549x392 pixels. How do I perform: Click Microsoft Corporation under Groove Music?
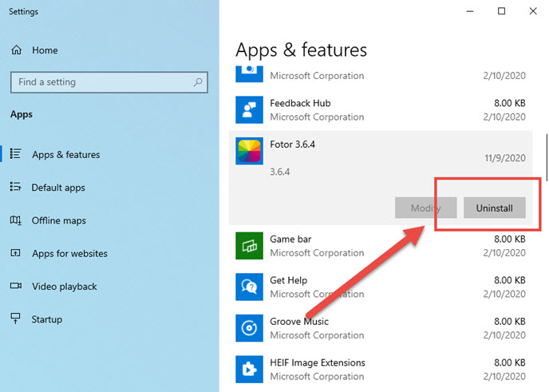[x=317, y=335]
